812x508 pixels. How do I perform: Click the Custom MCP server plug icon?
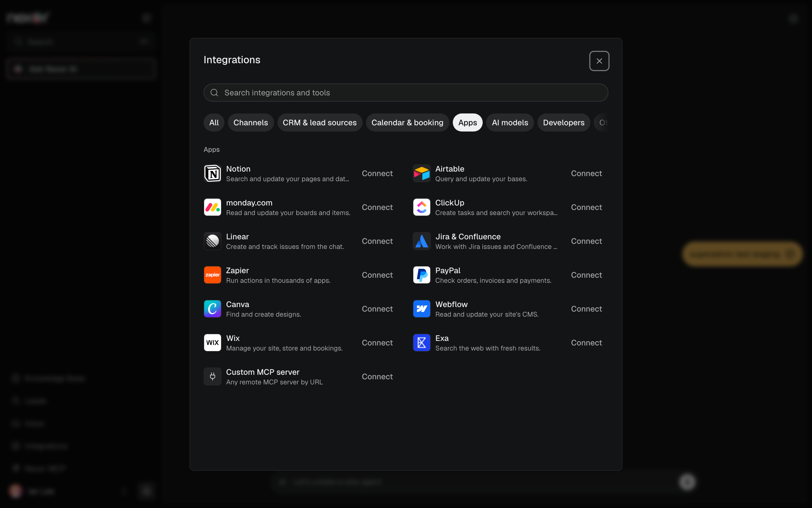[x=212, y=377]
